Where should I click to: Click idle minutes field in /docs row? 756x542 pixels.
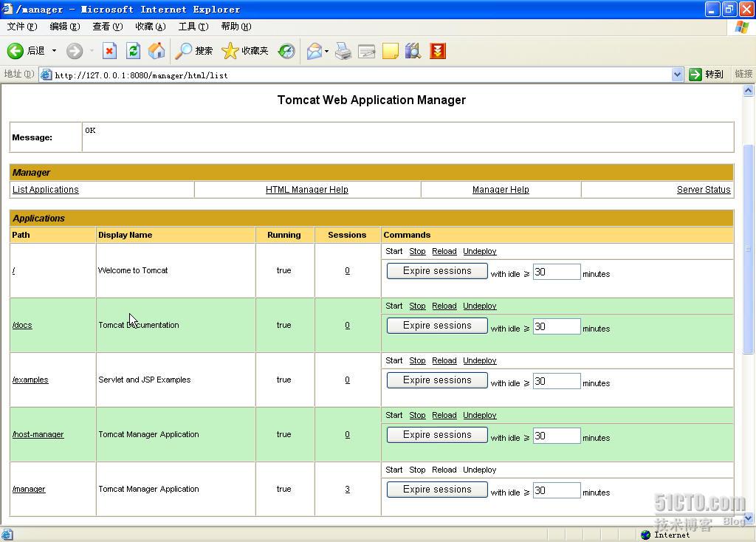[x=557, y=326]
